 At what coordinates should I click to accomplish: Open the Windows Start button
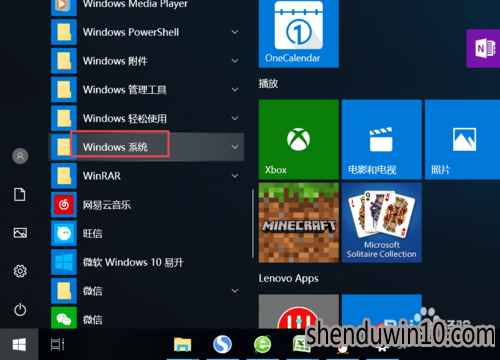coord(19,344)
